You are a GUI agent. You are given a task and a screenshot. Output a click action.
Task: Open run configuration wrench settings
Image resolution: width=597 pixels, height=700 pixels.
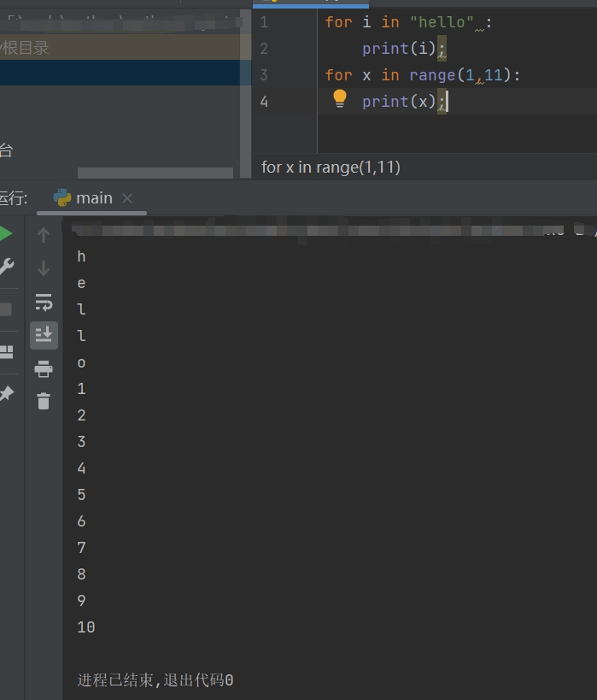point(6,267)
